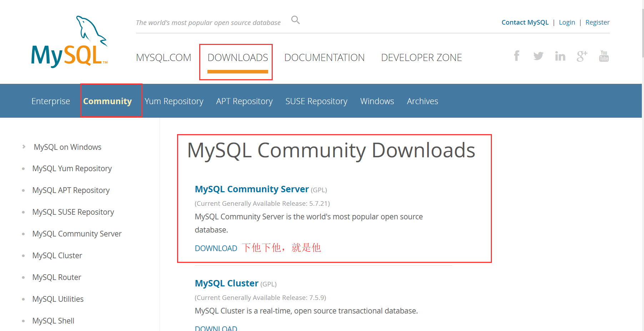Open MySQL's Twitter bird icon
Screen dimensions: 644x331
pyautogui.click(x=538, y=56)
